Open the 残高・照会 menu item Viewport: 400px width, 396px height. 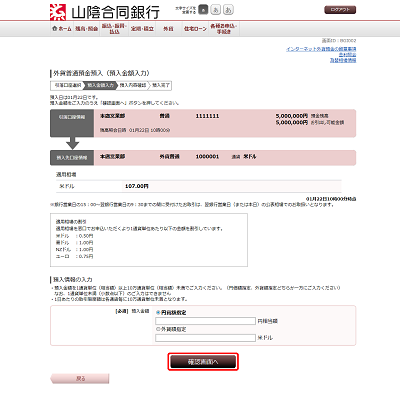click(86, 29)
